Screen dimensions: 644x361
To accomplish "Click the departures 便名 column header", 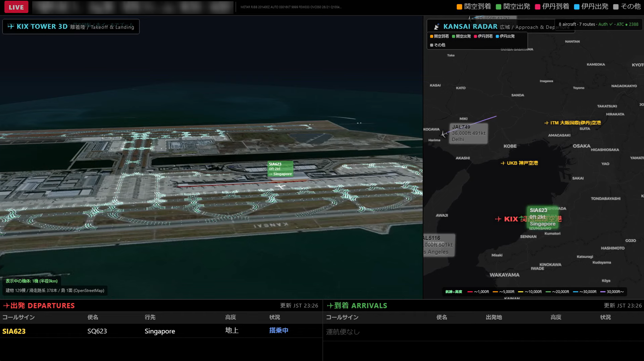I will (x=93, y=317).
